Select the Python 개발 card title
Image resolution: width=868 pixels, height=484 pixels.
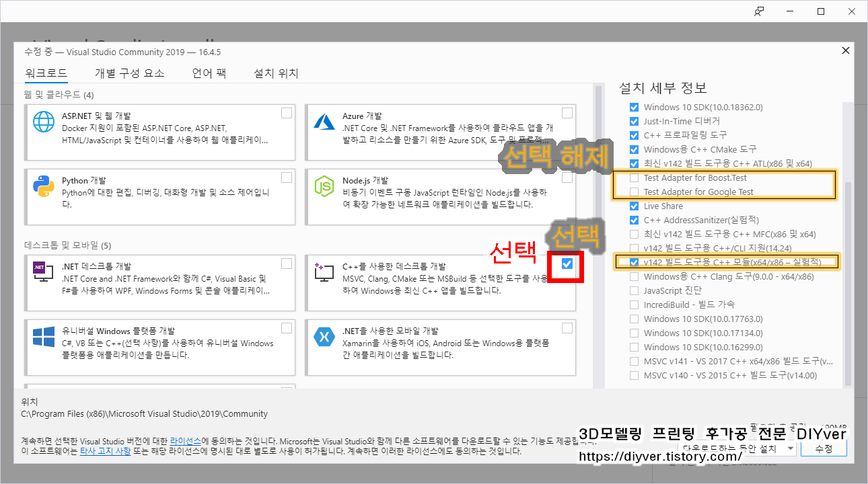[x=83, y=180]
